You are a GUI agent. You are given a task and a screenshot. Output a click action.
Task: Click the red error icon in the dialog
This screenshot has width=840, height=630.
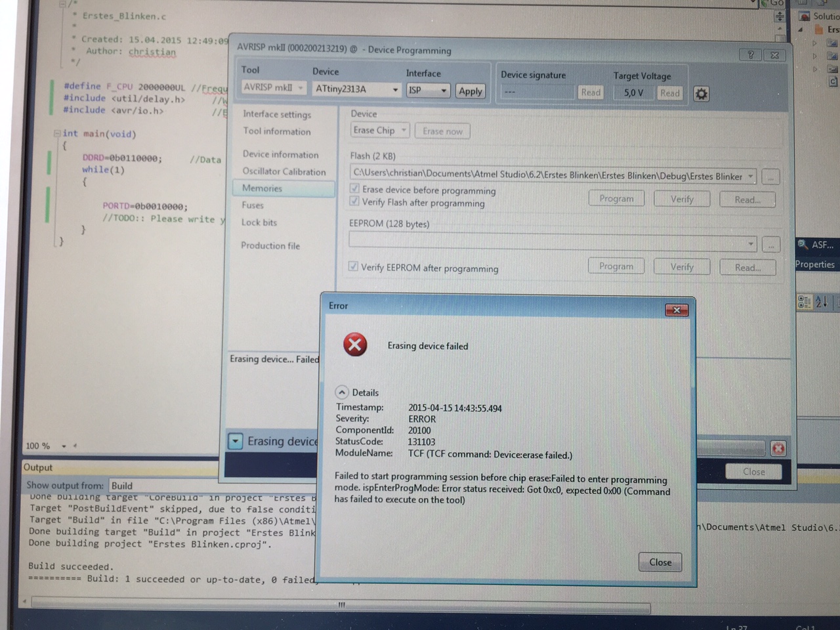click(355, 344)
